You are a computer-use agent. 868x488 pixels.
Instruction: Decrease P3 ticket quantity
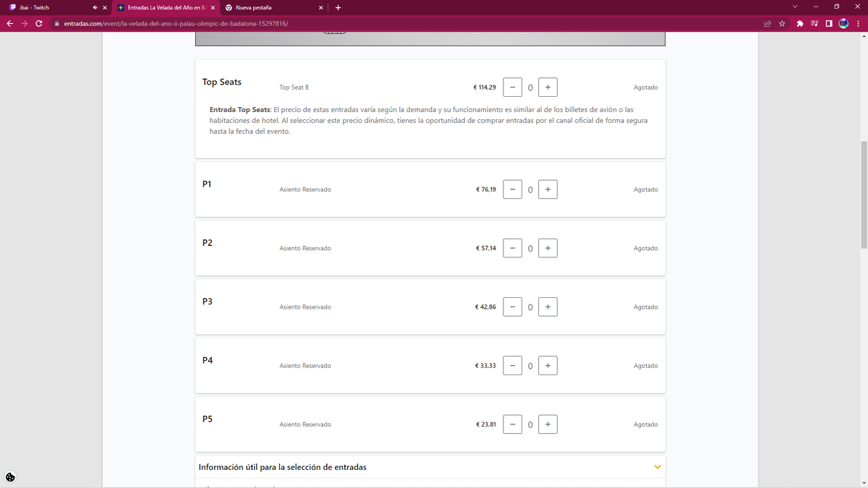tap(512, 307)
